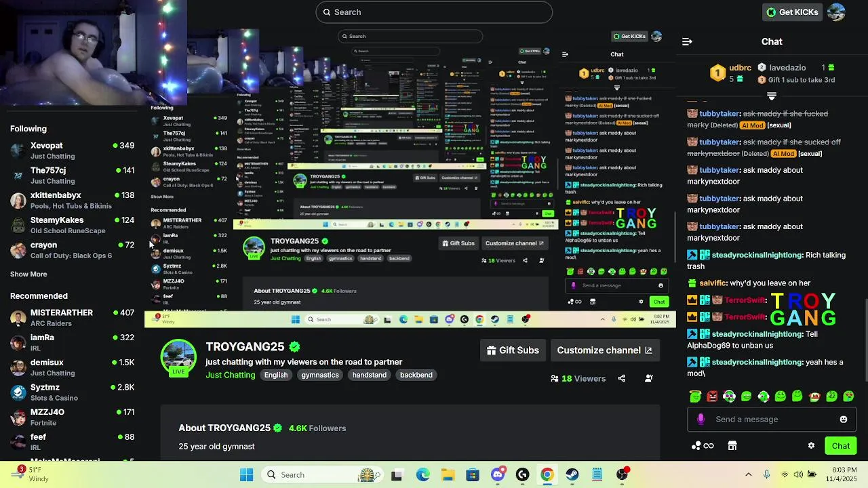Click the share icon beside Viewers
This screenshot has height=488, width=868.
[622, 379]
